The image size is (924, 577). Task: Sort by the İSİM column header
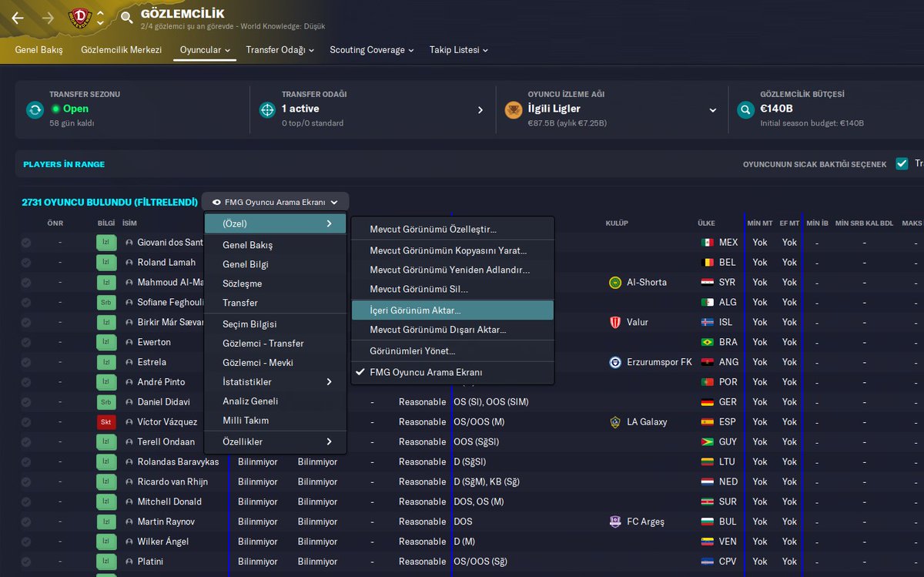point(129,223)
